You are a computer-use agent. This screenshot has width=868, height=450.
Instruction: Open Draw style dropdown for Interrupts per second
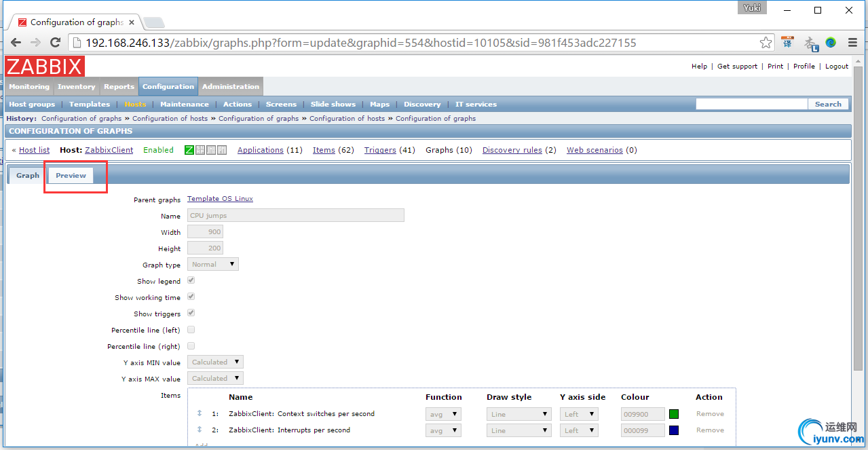pos(518,430)
